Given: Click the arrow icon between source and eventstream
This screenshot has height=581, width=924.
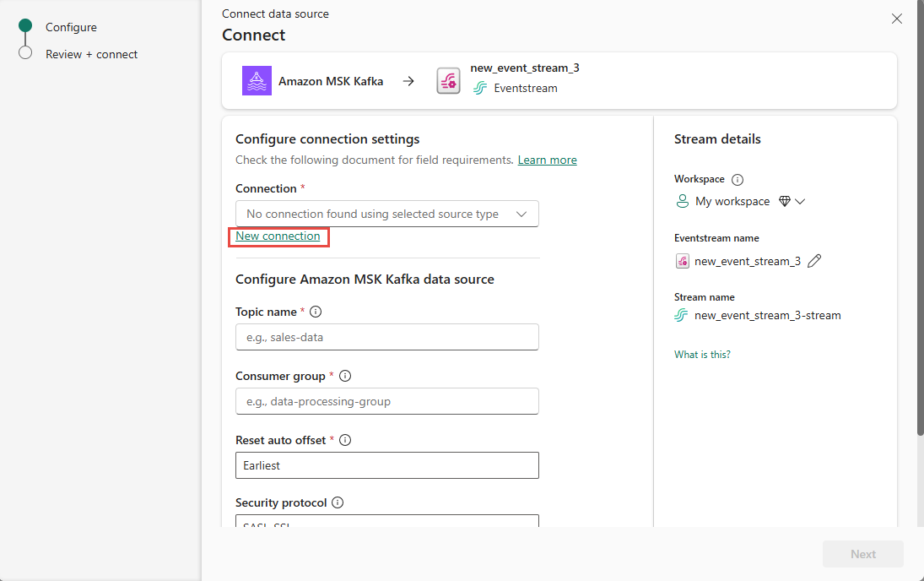Looking at the screenshot, I should click(408, 81).
